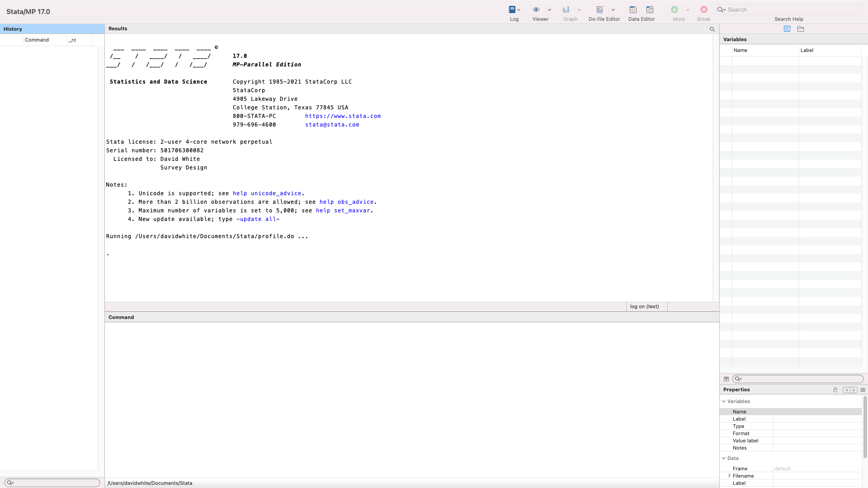Open the Properties panel hamburger menu
868x488 pixels.
863,389
